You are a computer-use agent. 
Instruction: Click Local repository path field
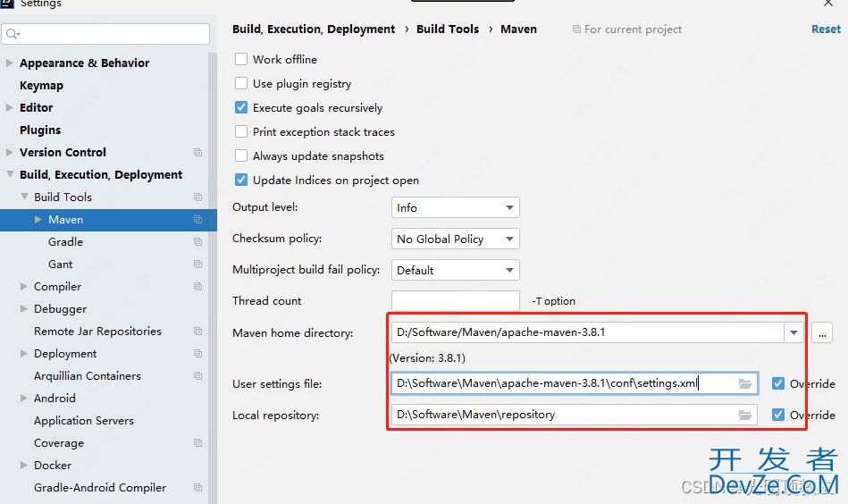[574, 415]
